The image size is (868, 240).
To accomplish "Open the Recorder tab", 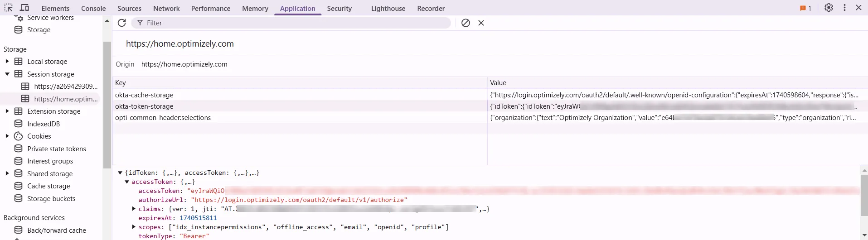I will 431,8.
